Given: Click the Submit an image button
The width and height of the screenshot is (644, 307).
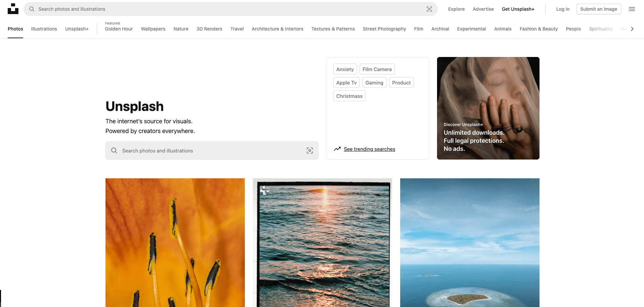Looking at the screenshot, I should [598, 9].
